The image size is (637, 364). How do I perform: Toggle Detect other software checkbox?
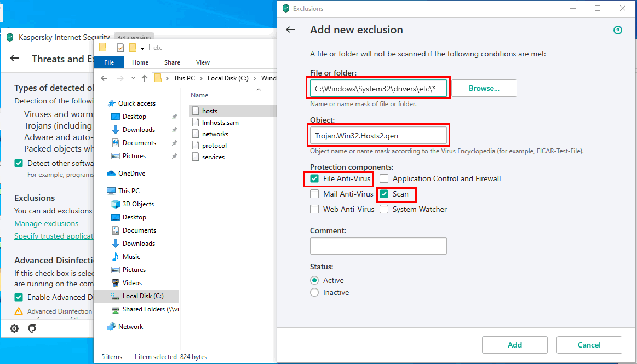click(x=19, y=163)
